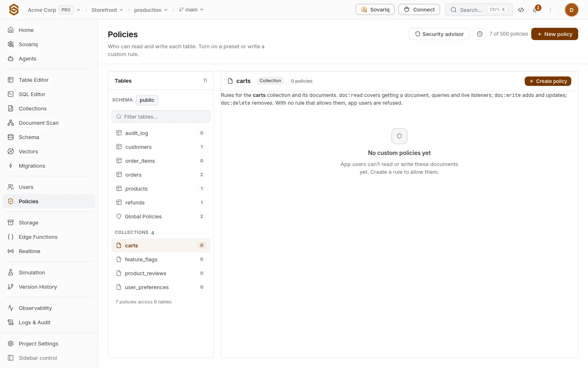Image resolution: width=588 pixels, height=368 pixels.
Task: Toggle Sidebar control
Action: [49, 358]
